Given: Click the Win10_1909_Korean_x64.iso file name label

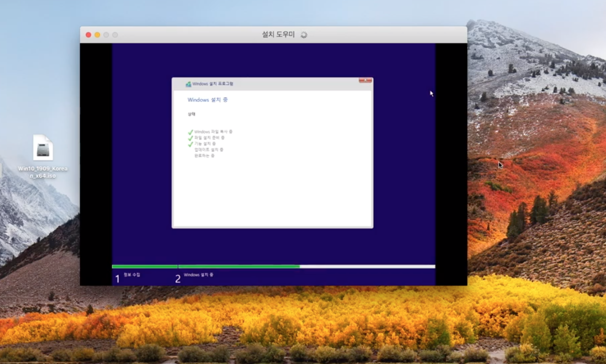Looking at the screenshot, I should click(x=43, y=172).
